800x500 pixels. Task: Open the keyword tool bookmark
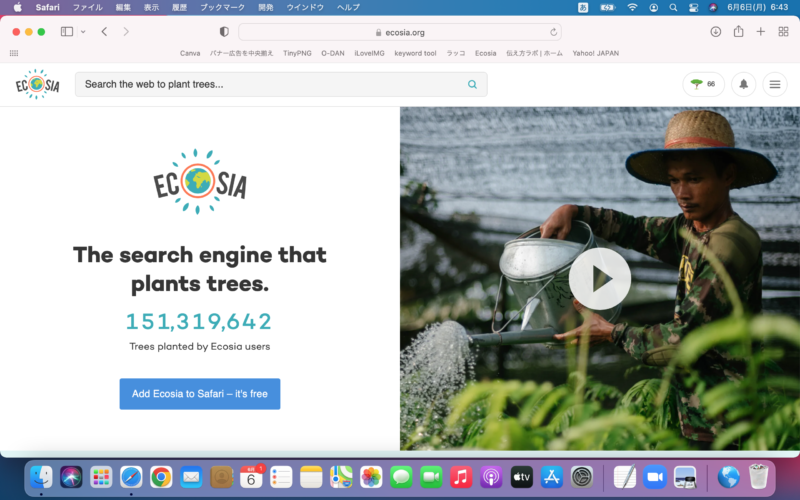point(415,53)
